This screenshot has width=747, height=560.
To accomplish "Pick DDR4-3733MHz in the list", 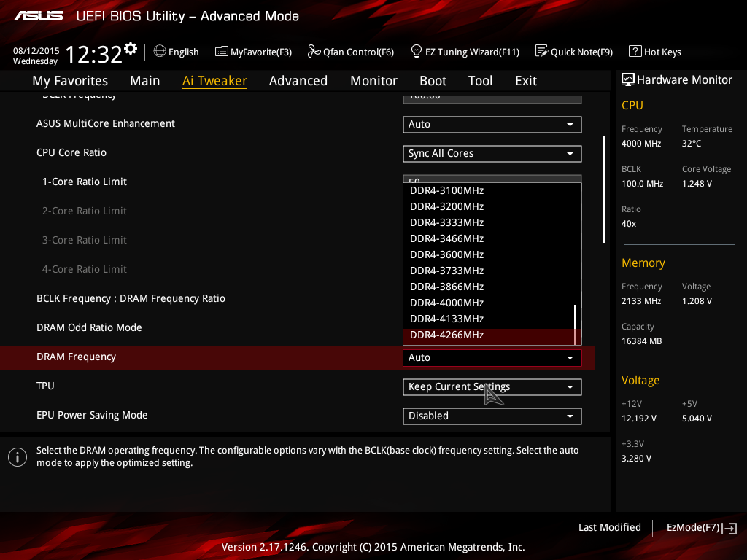I will [488, 271].
